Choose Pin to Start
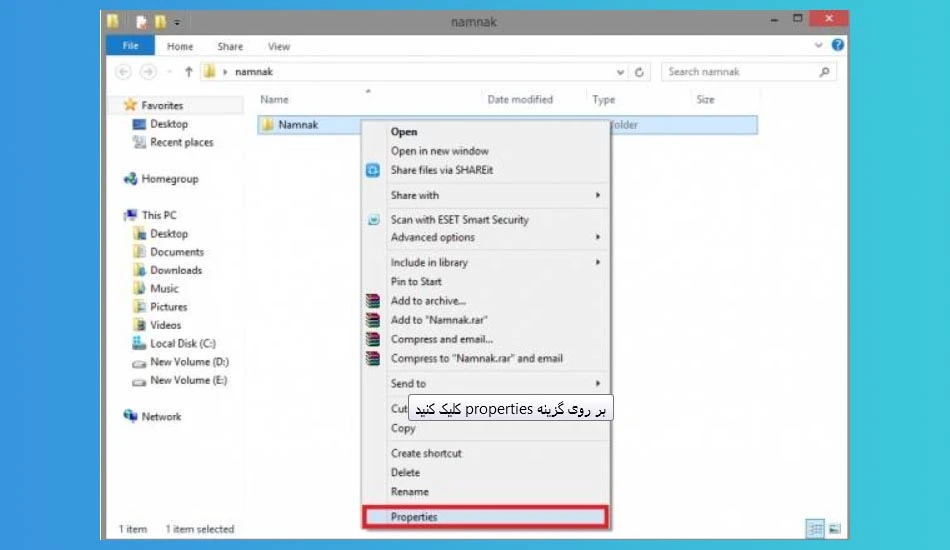Image resolution: width=950 pixels, height=550 pixels. (416, 282)
